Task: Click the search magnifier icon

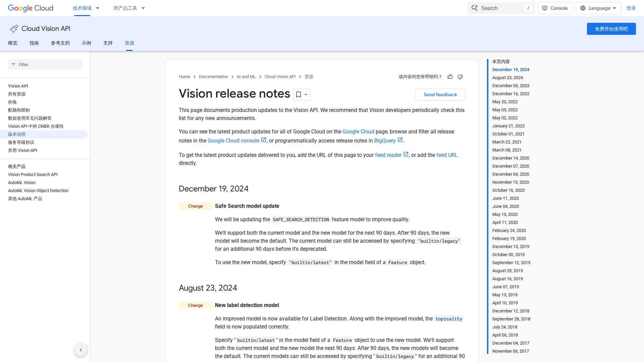Action: [x=474, y=8]
